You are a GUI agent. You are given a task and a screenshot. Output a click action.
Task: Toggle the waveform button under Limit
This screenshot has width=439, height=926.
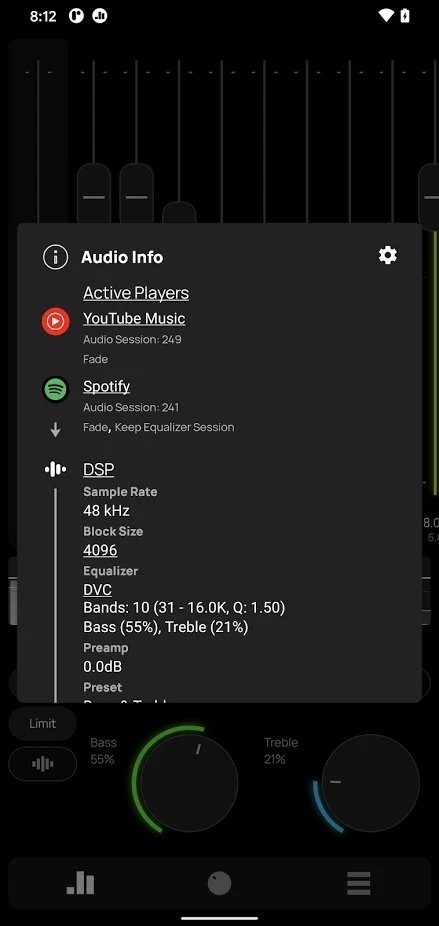(x=43, y=764)
